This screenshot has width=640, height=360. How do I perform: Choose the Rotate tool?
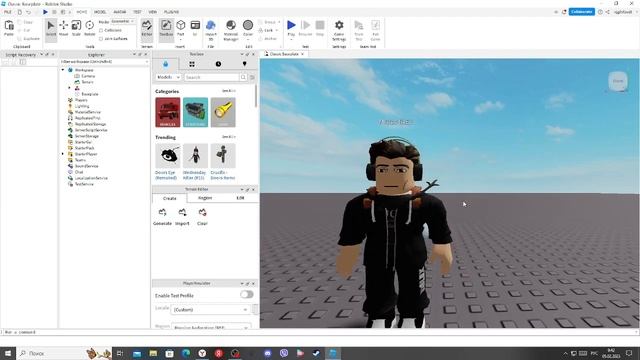coord(89,29)
